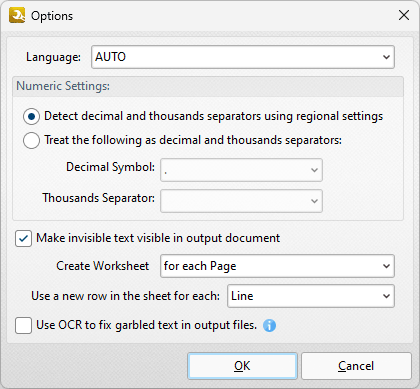Screen dimensions: 420x389
Task: Open the new row for each dropdown
Action: [311, 296]
